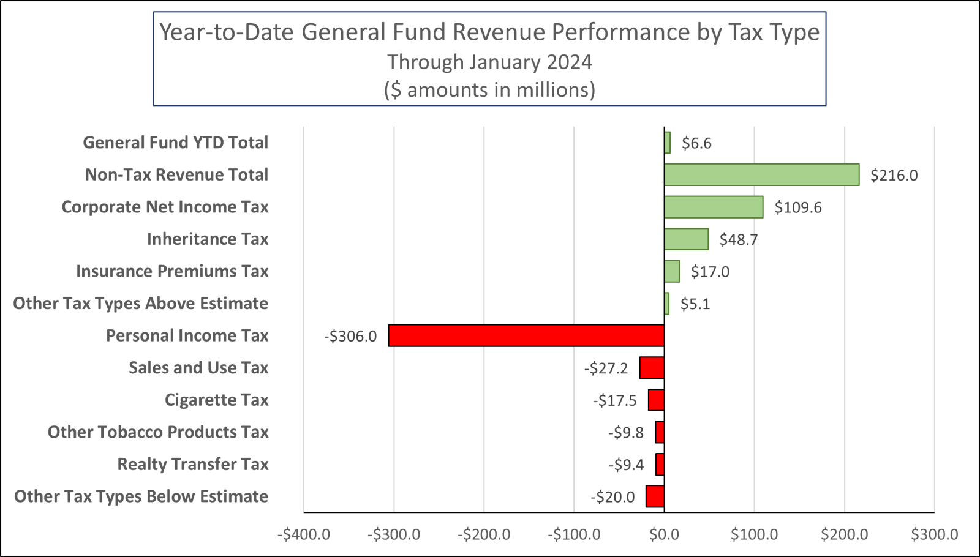Viewport: 980px width, 557px height.
Task: Select the '$100.0' axis tick label
Action: click(754, 534)
